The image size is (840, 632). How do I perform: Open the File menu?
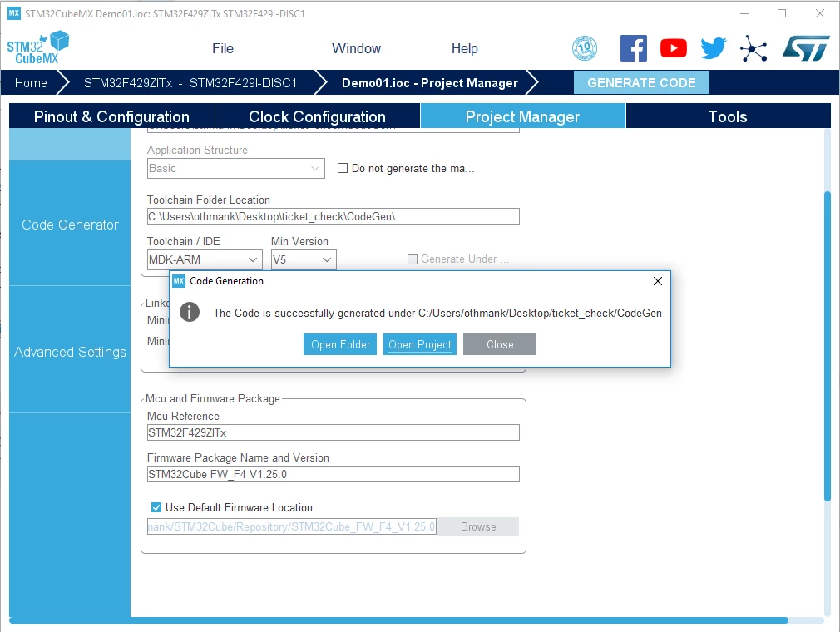pyautogui.click(x=223, y=49)
